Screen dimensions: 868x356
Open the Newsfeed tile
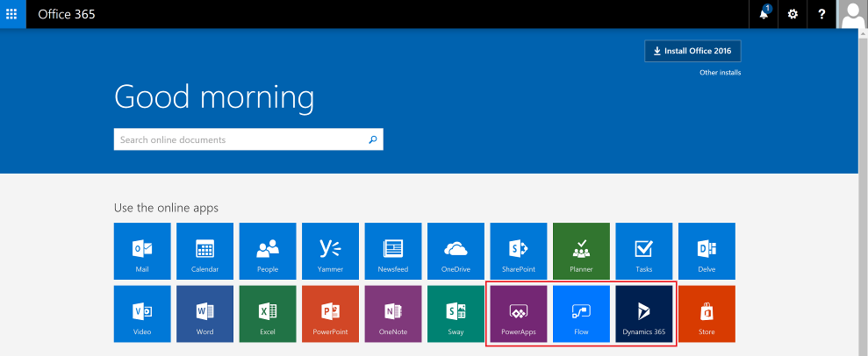(x=393, y=251)
